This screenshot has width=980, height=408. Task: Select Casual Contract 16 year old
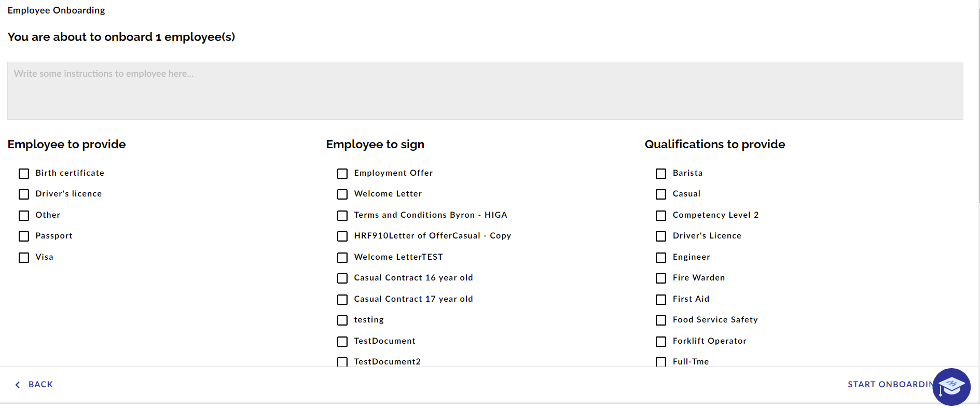(342, 278)
